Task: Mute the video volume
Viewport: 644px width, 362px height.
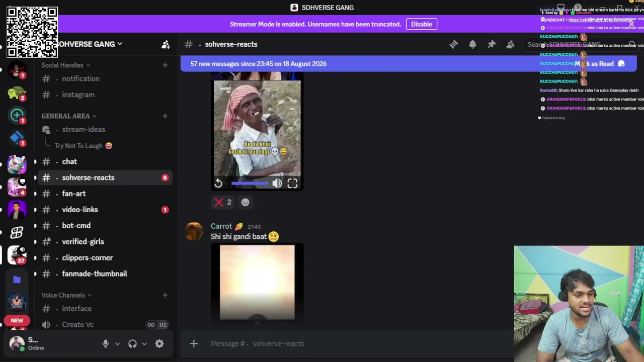Action: pyautogui.click(x=277, y=184)
